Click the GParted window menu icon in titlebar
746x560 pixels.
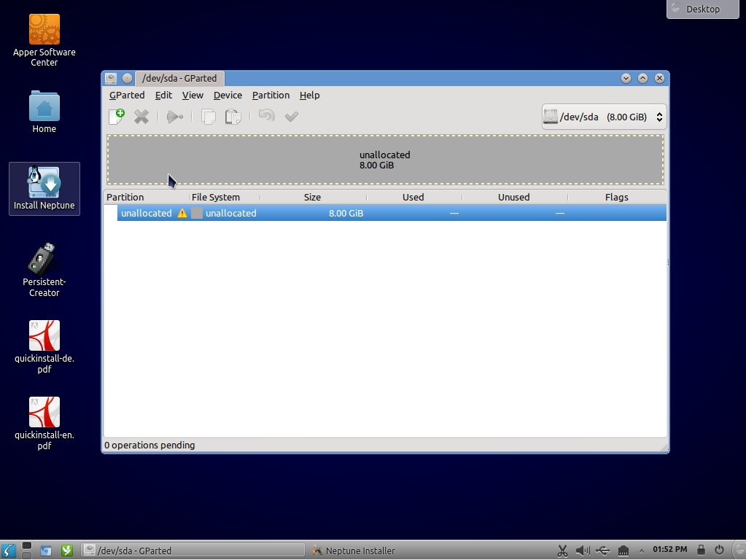click(111, 79)
